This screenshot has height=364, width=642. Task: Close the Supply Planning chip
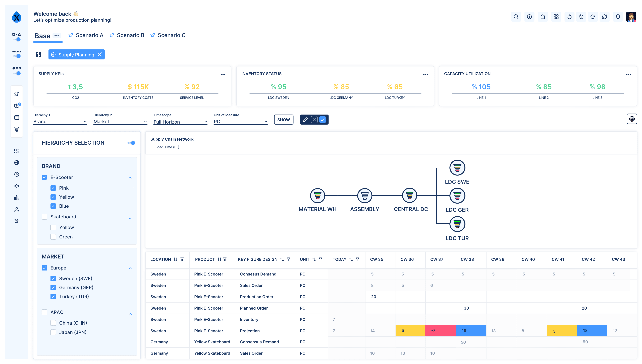pyautogui.click(x=100, y=54)
